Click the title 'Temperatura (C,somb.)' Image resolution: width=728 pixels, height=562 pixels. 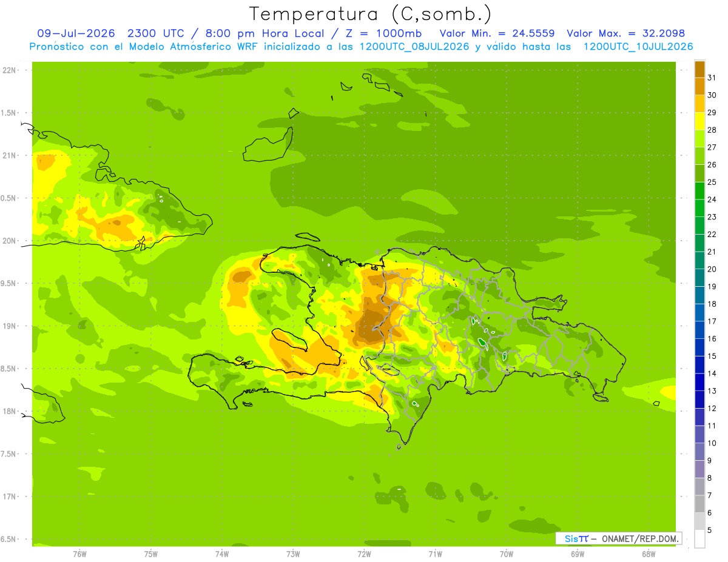[370, 14]
